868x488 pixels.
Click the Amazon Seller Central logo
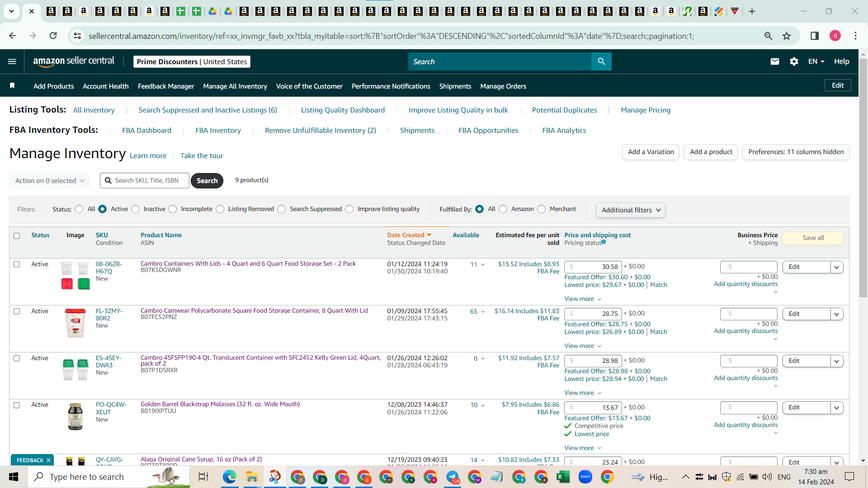pos(74,61)
